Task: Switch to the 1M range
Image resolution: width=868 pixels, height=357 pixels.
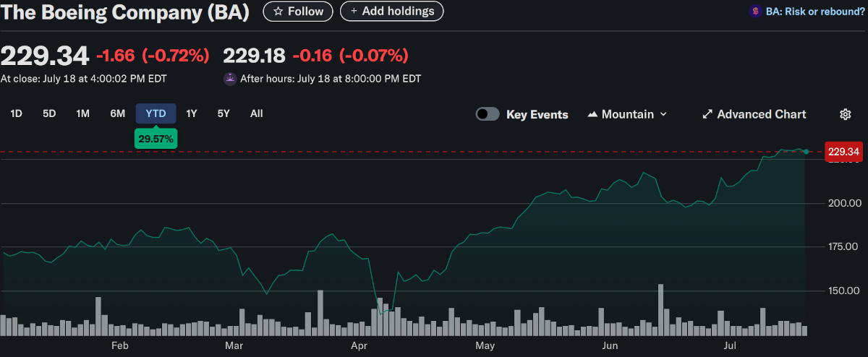Action: coord(83,113)
